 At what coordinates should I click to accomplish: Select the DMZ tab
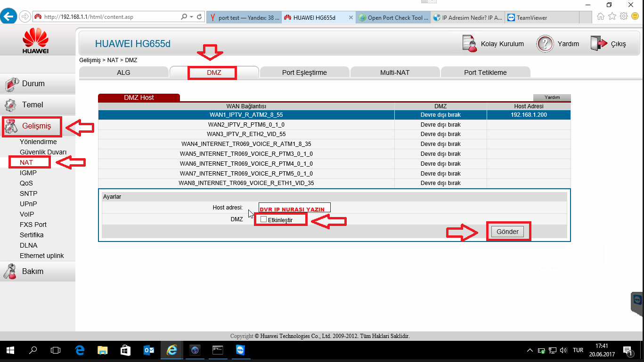[214, 72]
